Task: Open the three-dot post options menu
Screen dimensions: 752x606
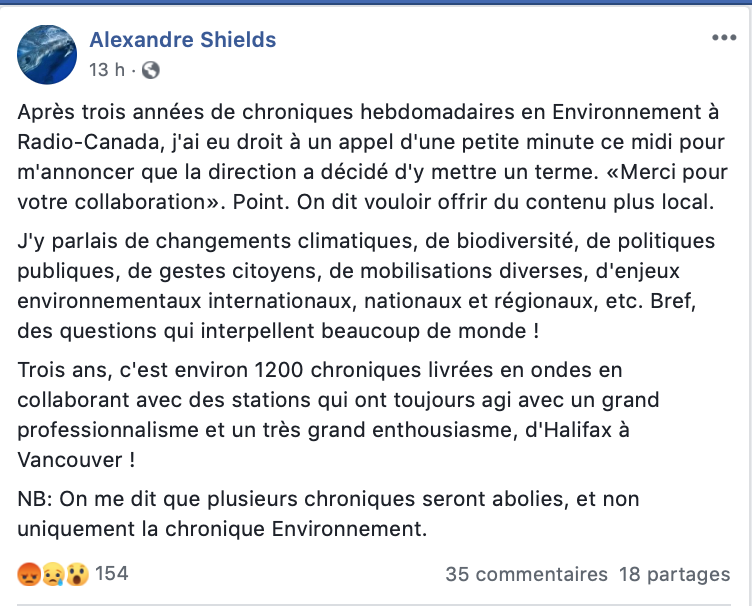Action: tap(723, 38)
